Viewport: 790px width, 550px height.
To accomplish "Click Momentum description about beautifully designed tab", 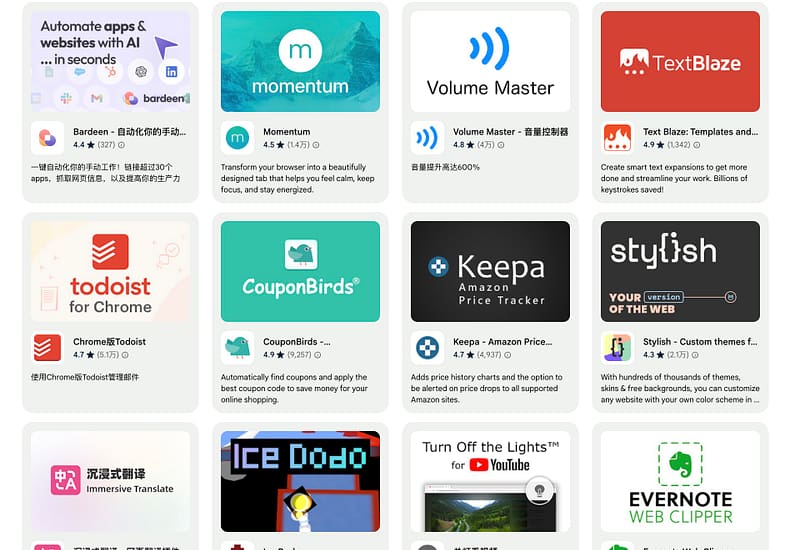I will 297,178.
